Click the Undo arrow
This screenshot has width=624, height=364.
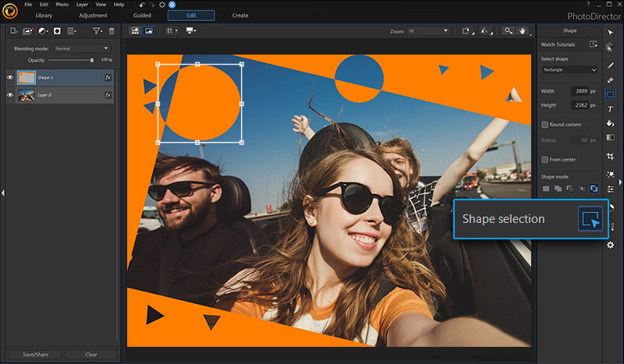(141, 5)
